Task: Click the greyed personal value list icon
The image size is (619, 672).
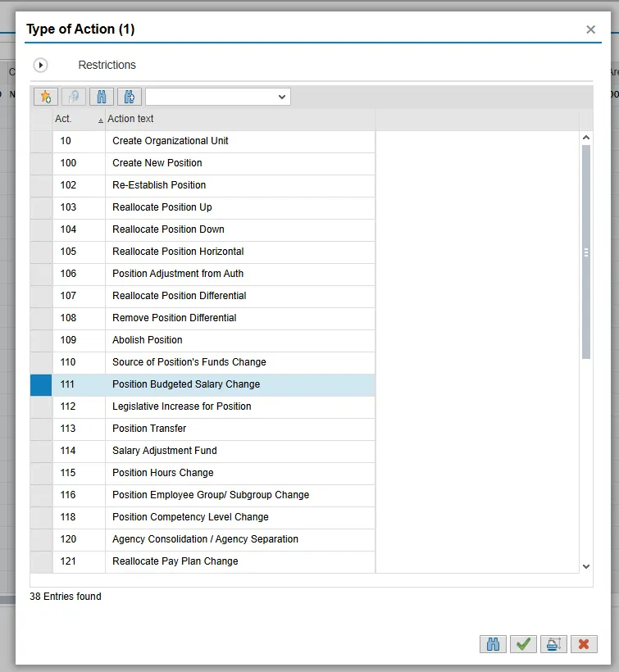Action: click(74, 97)
